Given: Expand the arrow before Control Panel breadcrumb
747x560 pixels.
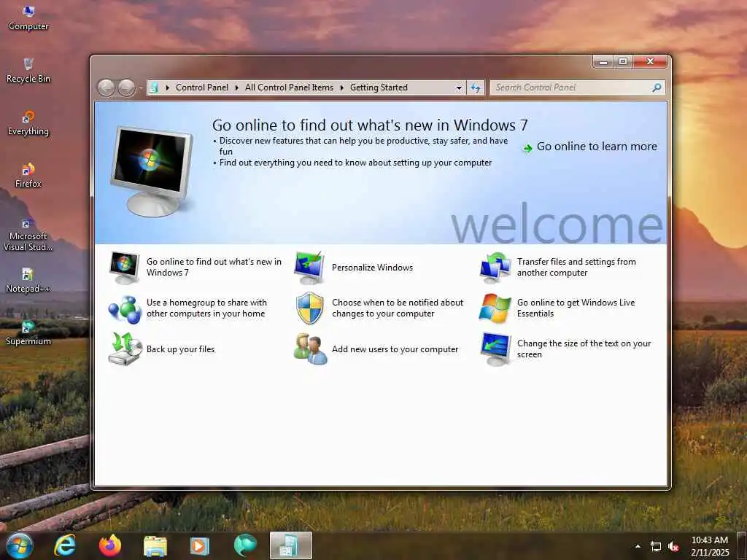Looking at the screenshot, I should pos(167,87).
